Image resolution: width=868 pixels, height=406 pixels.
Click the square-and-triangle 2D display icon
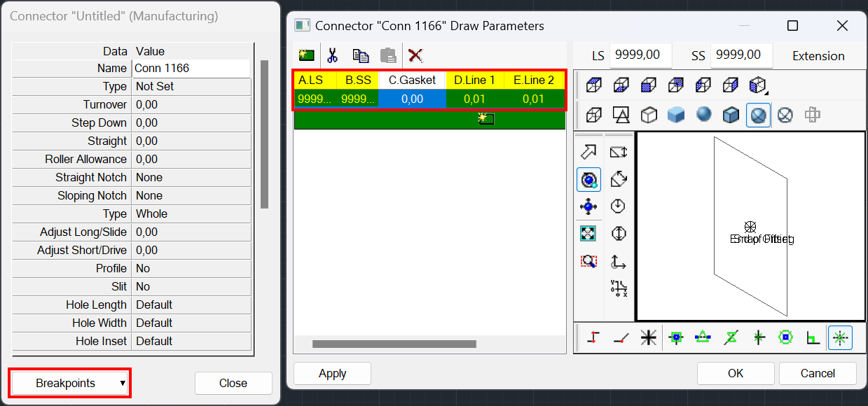621,114
